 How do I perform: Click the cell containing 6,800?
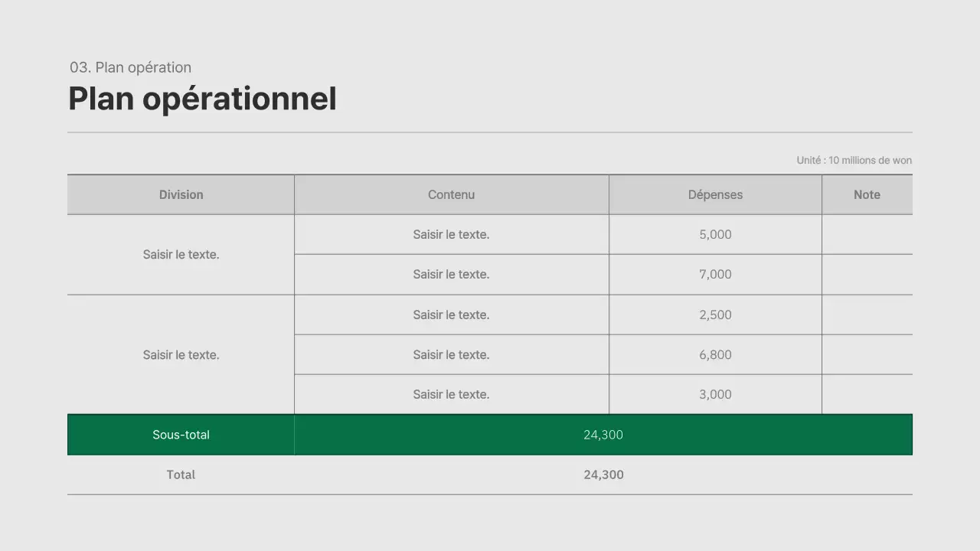[714, 354]
